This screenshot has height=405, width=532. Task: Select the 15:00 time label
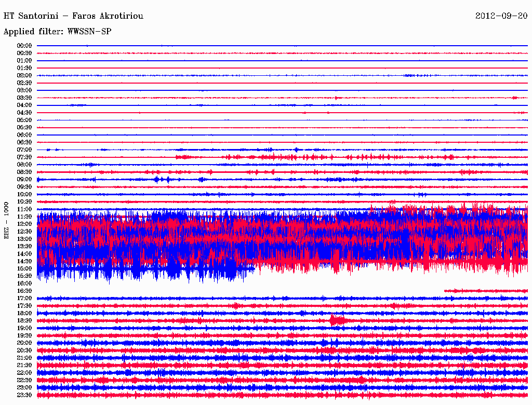click(24, 269)
